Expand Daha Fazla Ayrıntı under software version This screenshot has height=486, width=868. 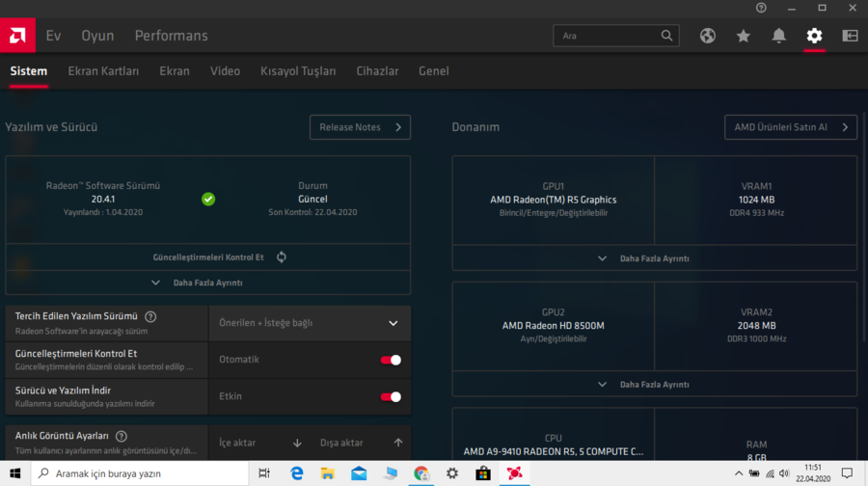[x=208, y=283]
